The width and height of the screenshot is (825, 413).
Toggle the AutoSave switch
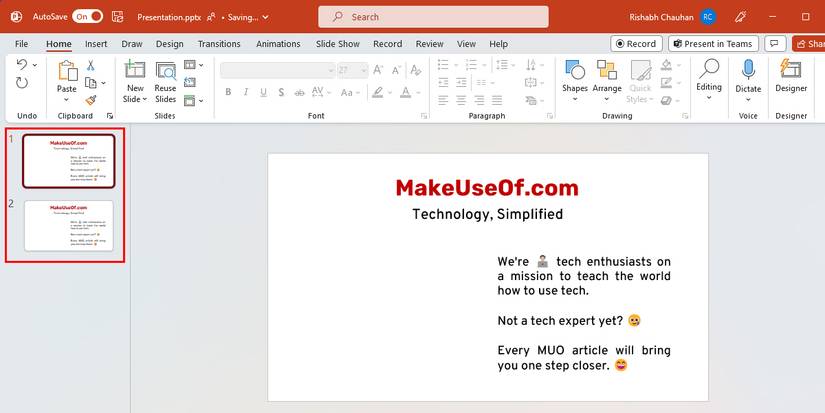coord(87,17)
